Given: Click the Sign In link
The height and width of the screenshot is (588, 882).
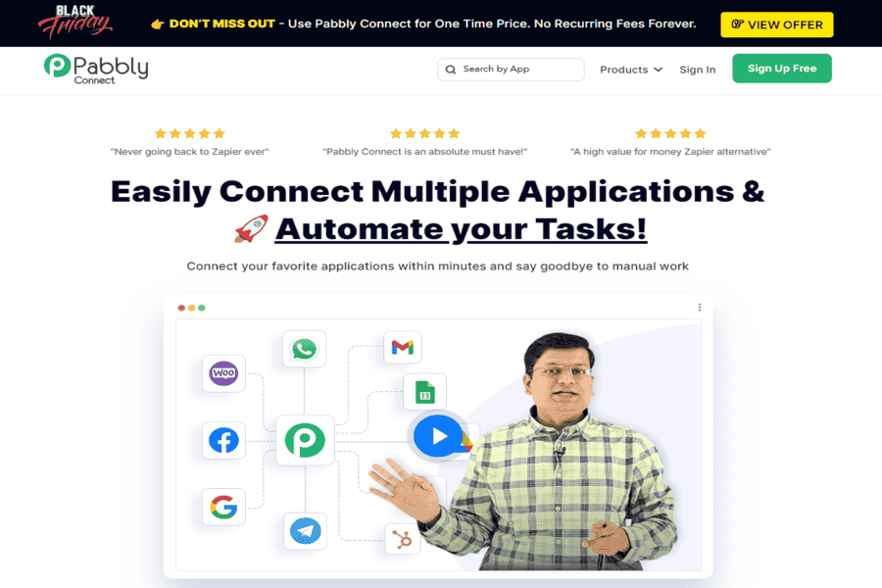Looking at the screenshot, I should [698, 70].
